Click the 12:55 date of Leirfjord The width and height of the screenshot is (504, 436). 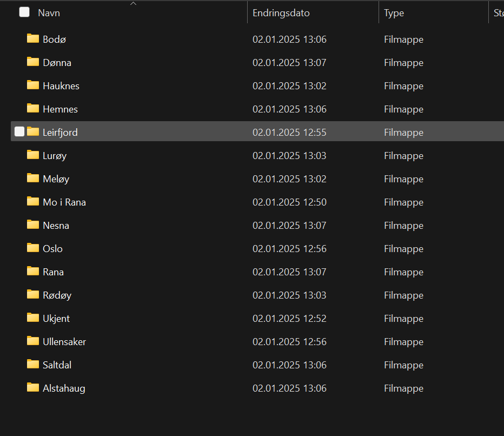[x=289, y=133]
